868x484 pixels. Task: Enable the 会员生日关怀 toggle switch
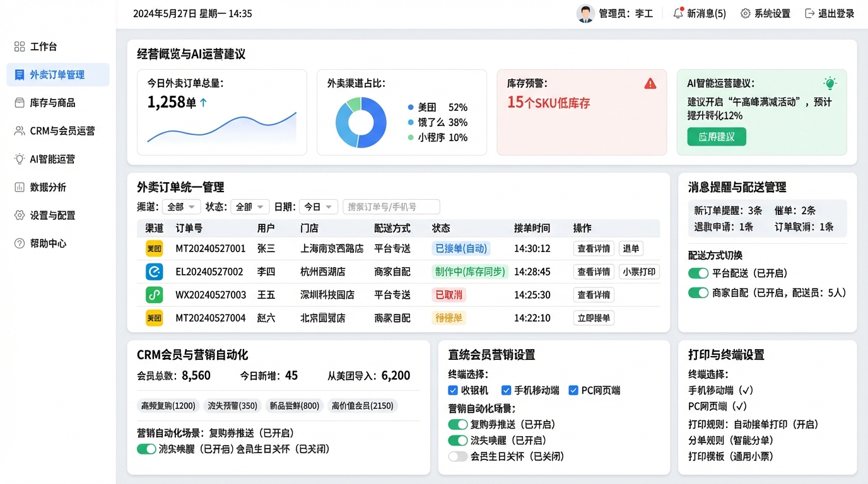(x=458, y=456)
